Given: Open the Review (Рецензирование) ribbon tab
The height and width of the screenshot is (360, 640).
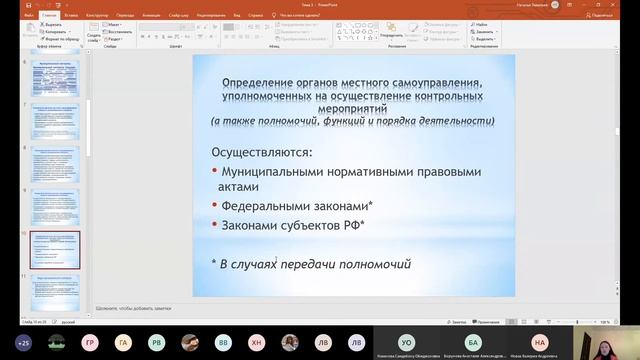Looking at the screenshot, I should [211, 15].
